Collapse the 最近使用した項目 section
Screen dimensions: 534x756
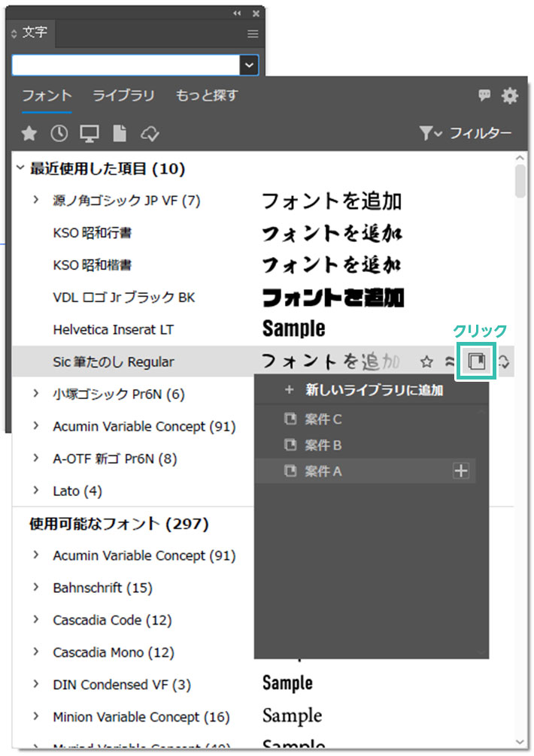(x=20, y=169)
